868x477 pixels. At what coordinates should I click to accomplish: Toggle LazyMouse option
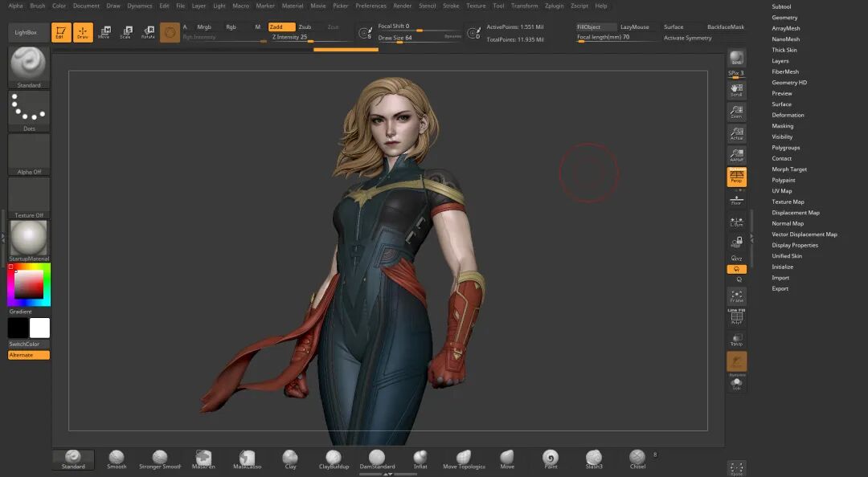634,26
